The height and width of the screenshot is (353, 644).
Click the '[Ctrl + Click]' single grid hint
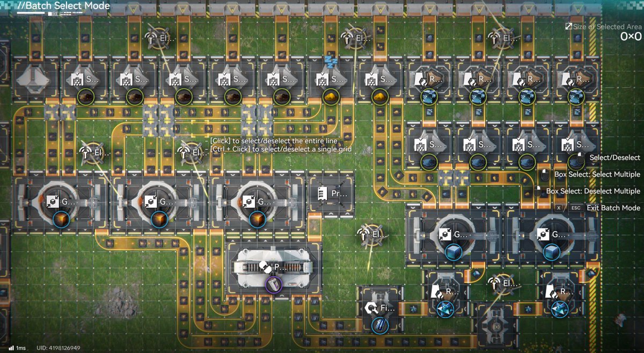[x=281, y=149]
